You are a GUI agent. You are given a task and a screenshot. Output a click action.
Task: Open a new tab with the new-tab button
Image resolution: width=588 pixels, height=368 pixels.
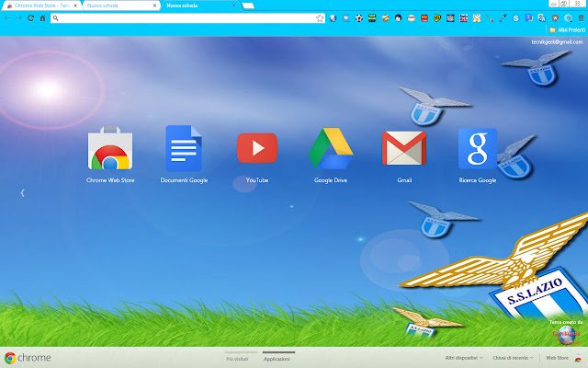tap(248, 6)
